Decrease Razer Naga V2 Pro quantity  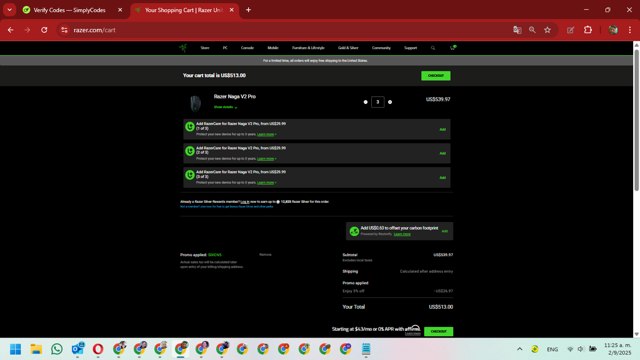coord(365,102)
